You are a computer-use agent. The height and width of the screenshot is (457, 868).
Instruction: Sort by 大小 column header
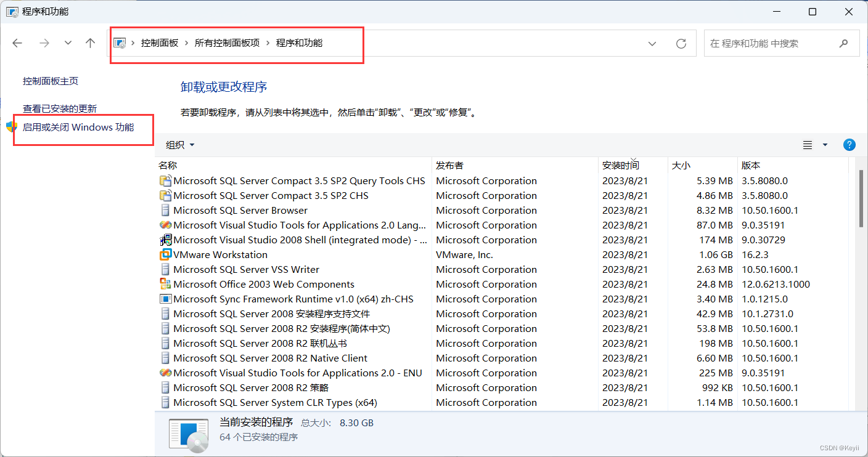pos(703,166)
